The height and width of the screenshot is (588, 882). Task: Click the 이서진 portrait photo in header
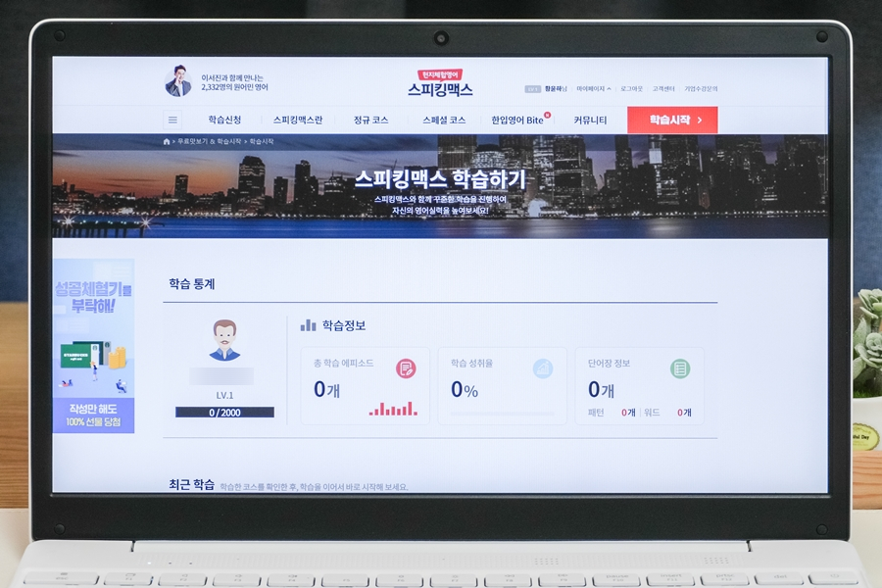tap(178, 81)
